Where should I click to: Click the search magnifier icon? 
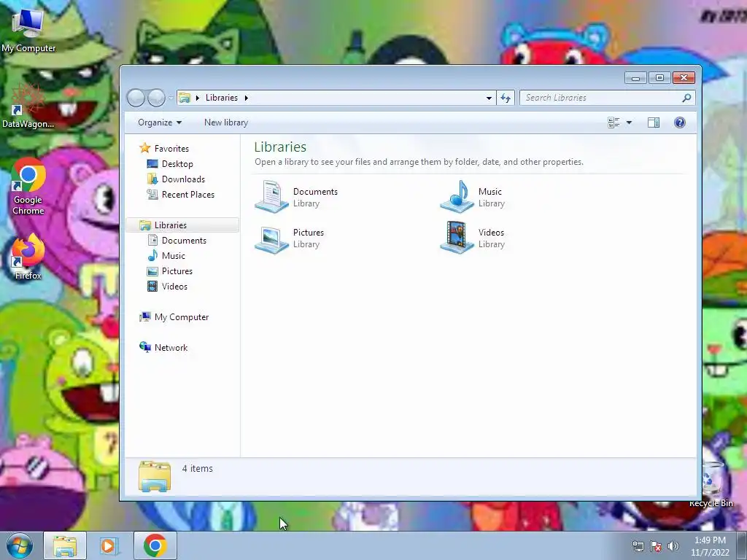pyautogui.click(x=686, y=98)
